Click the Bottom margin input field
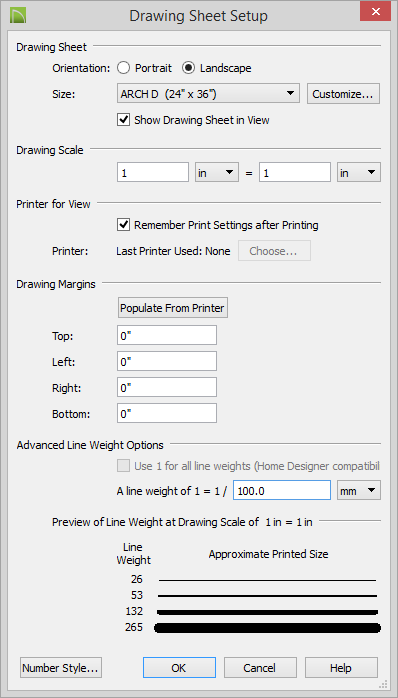Image resolution: width=398 pixels, height=698 pixels. point(167,414)
